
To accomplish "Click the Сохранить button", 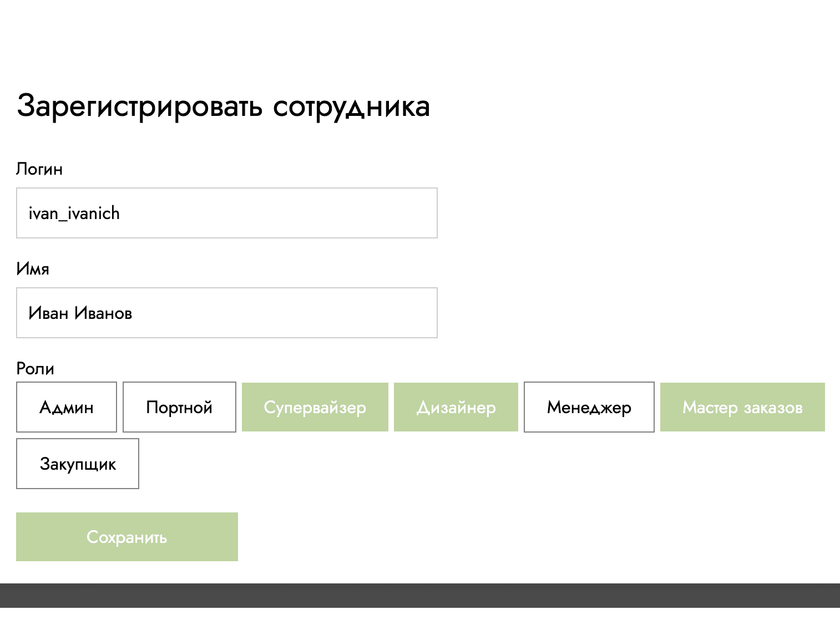I will tap(127, 537).
